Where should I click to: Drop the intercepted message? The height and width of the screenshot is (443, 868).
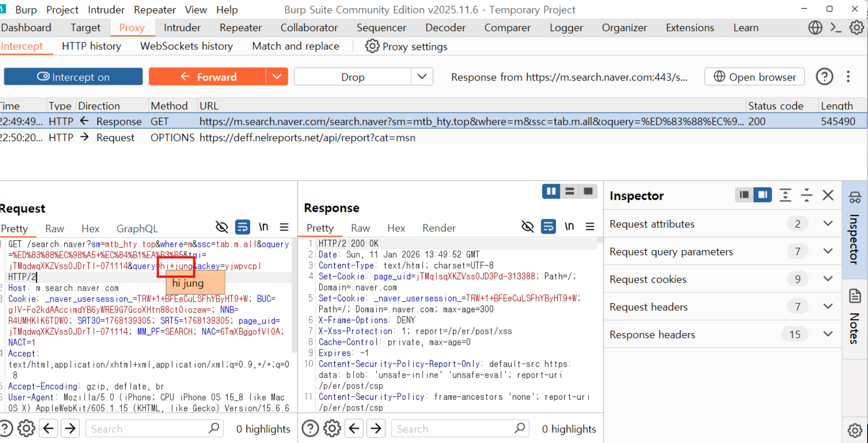(x=353, y=76)
